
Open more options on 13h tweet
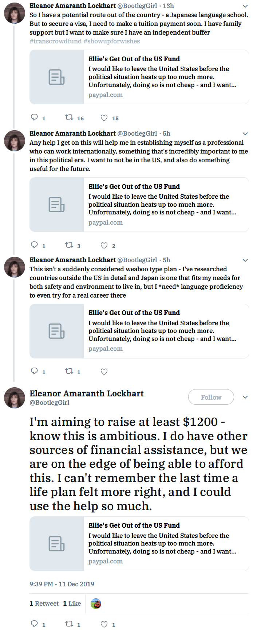coord(245,6)
